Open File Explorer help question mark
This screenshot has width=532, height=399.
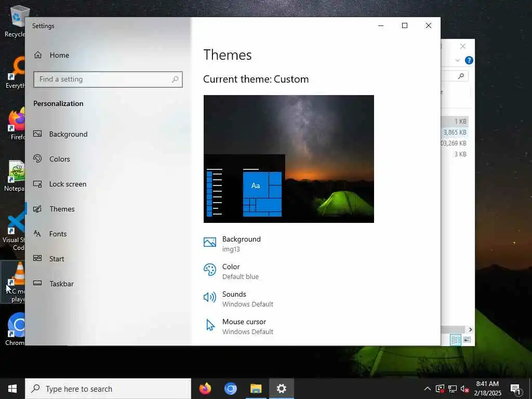469,60
